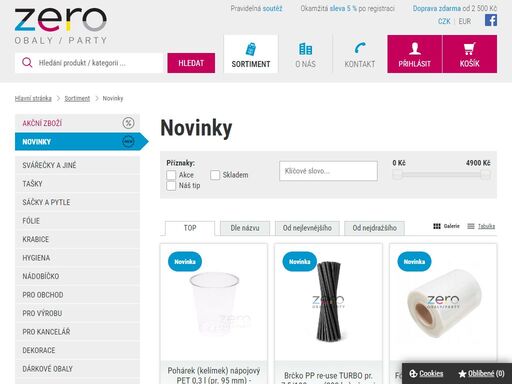Select the Dle názvu sorting tab
The image size is (512, 384).
pos(245,228)
